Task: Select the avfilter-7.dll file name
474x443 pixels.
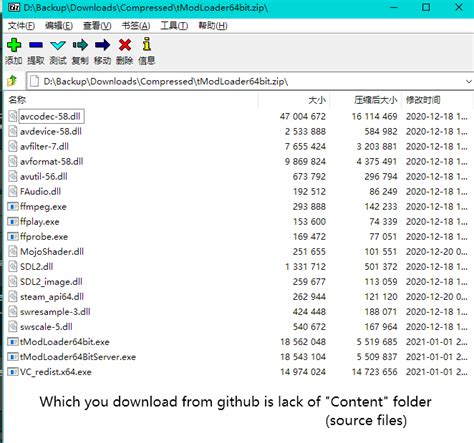Action: click(x=44, y=146)
